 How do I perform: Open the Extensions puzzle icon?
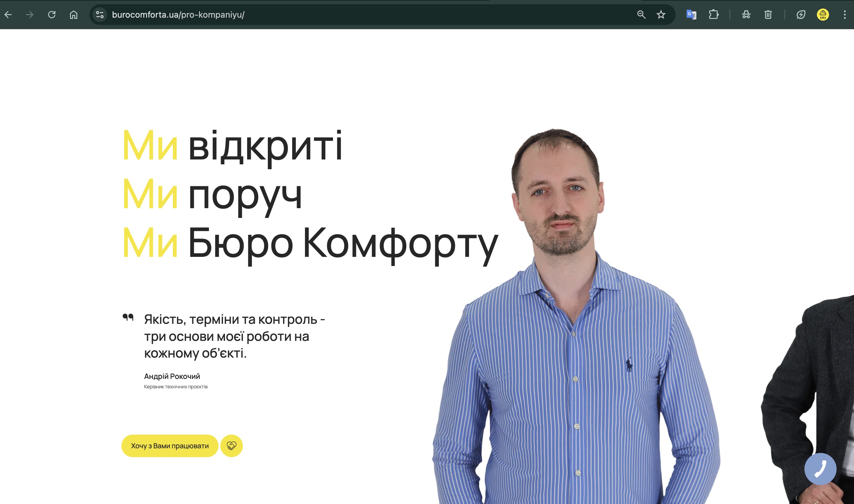tap(714, 15)
